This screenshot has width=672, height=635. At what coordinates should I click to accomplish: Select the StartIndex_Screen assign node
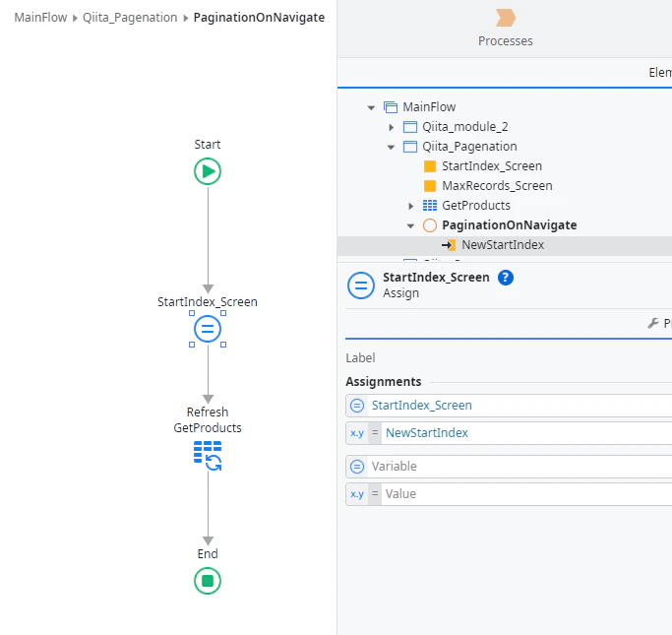[208, 329]
